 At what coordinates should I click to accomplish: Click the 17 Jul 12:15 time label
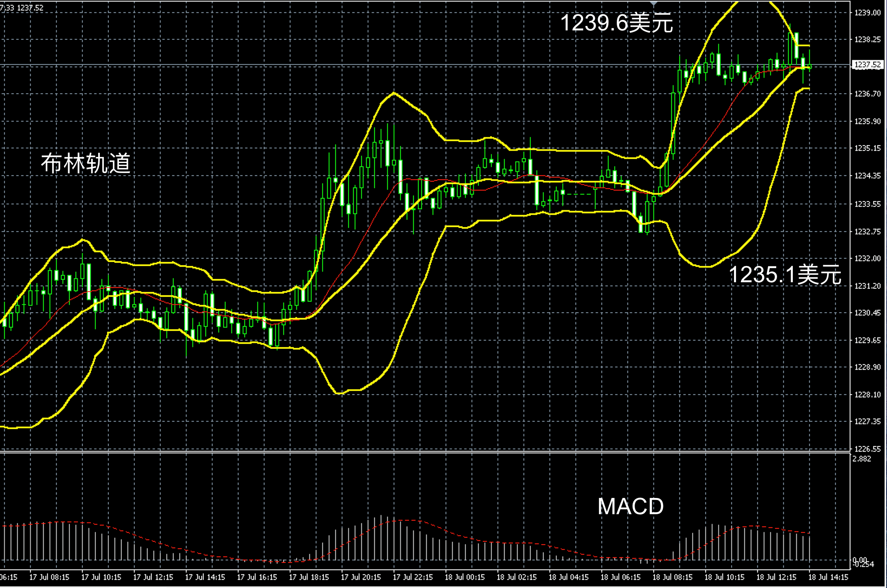pos(153,577)
